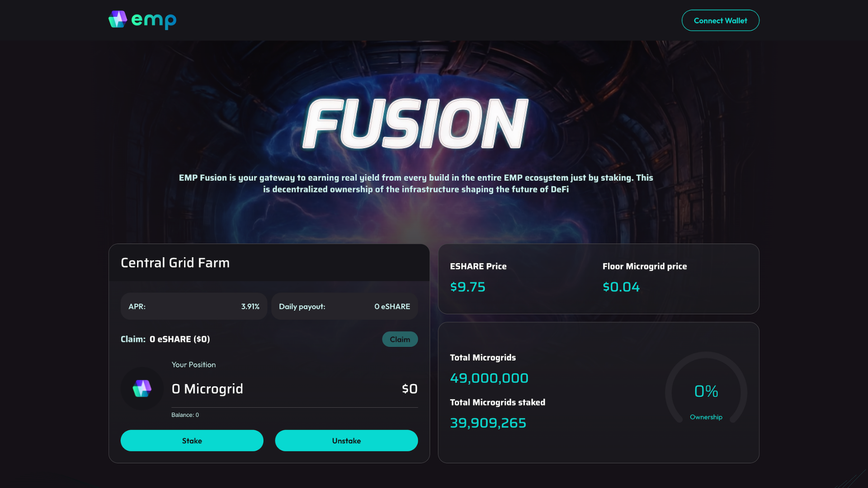Screen dimensions: 868x488
Task: Click the Microgrid token icon
Action: (142, 389)
